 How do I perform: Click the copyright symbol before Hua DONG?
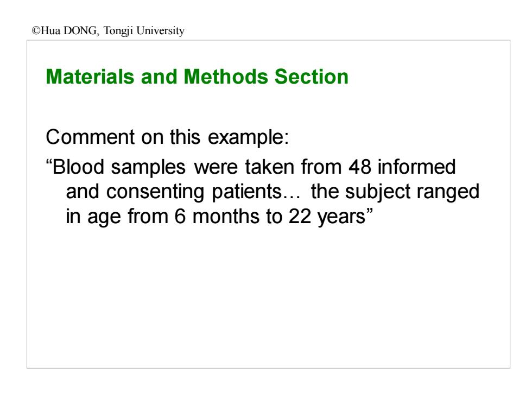pyautogui.click(x=36, y=31)
